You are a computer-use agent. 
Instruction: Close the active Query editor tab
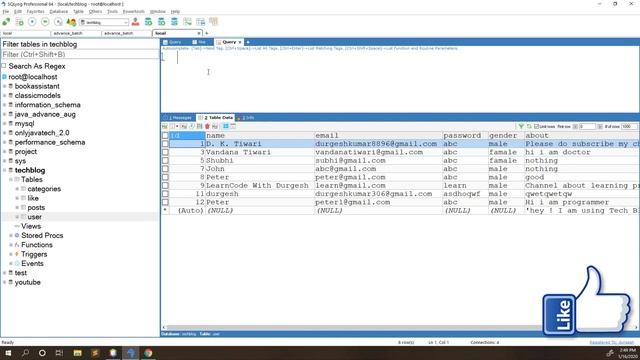[x=240, y=42]
